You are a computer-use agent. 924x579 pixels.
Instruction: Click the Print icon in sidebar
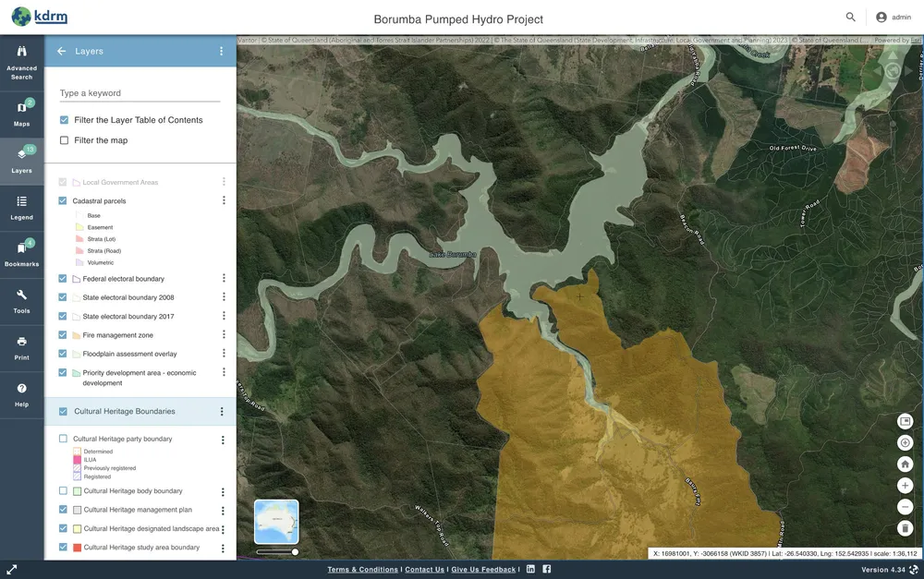21,346
